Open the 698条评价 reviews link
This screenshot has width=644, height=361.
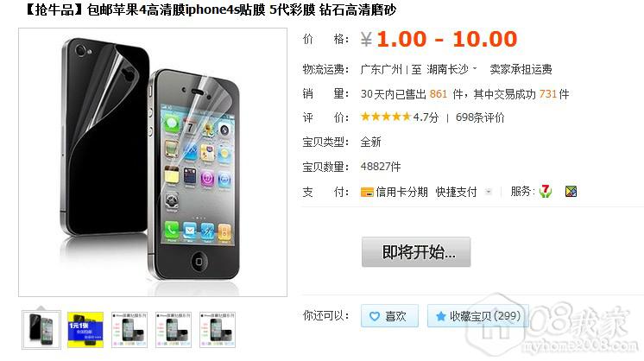[x=480, y=117]
